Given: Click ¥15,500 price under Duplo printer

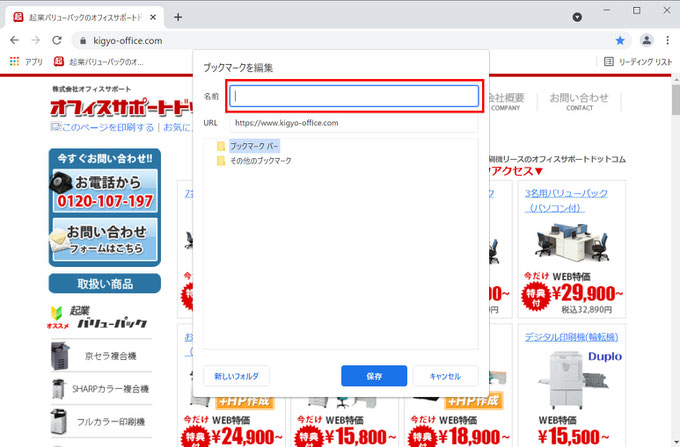Looking at the screenshot, I should pyautogui.click(x=573, y=436).
